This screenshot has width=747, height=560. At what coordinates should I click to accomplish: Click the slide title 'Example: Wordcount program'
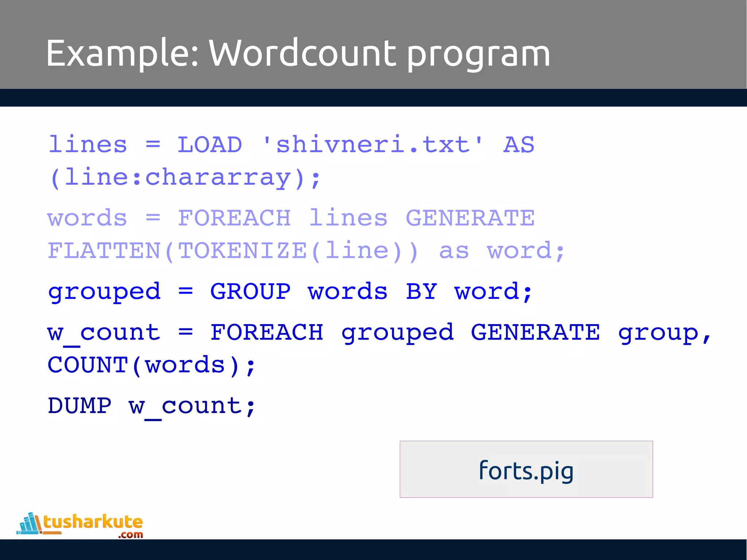(x=298, y=54)
